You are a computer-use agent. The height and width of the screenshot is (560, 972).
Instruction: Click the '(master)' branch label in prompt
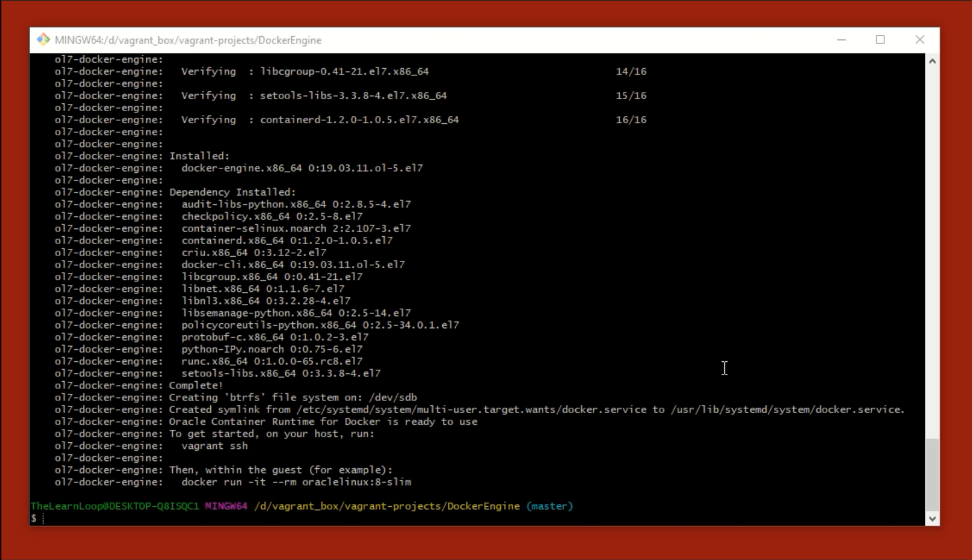pos(549,506)
